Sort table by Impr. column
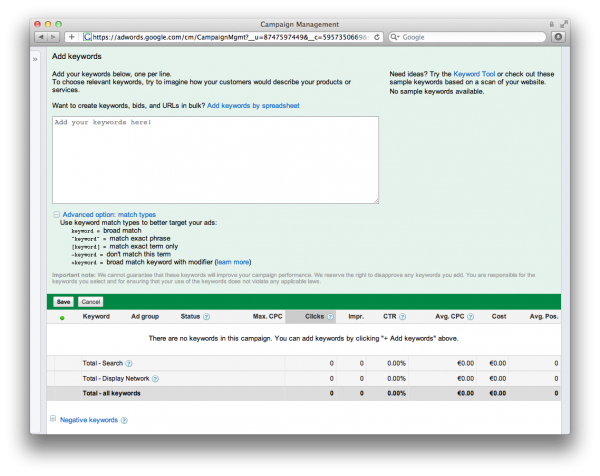Screen dimensions: 600x476 tap(356, 316)
